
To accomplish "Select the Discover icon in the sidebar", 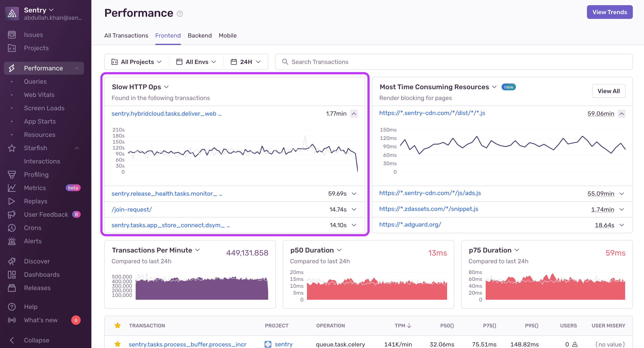I will pos(12,261).
